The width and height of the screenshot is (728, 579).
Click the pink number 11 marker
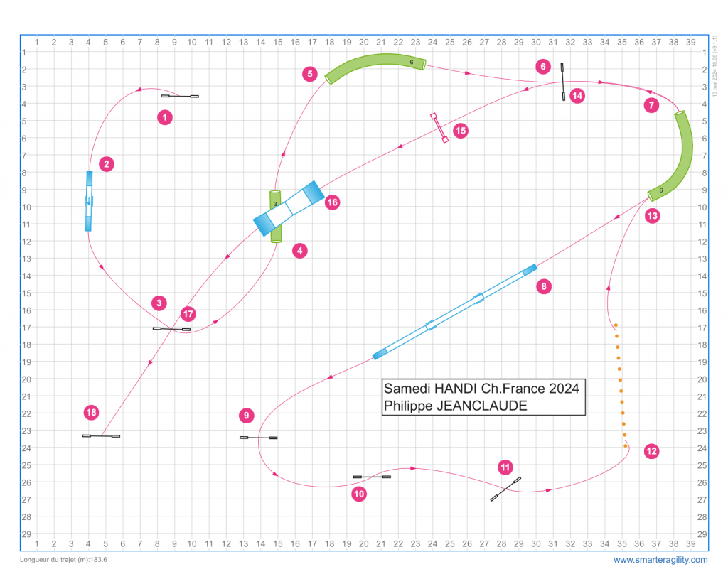[505, 467]
